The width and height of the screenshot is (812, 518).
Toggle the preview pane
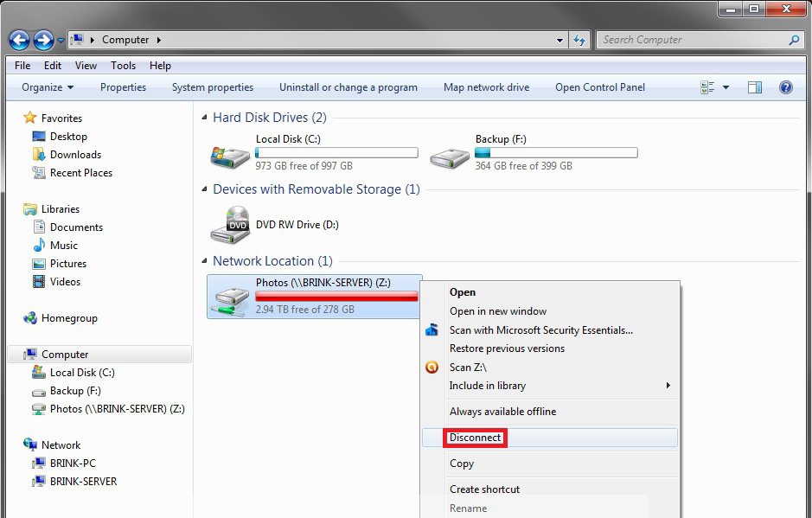[x=755, y=87]
